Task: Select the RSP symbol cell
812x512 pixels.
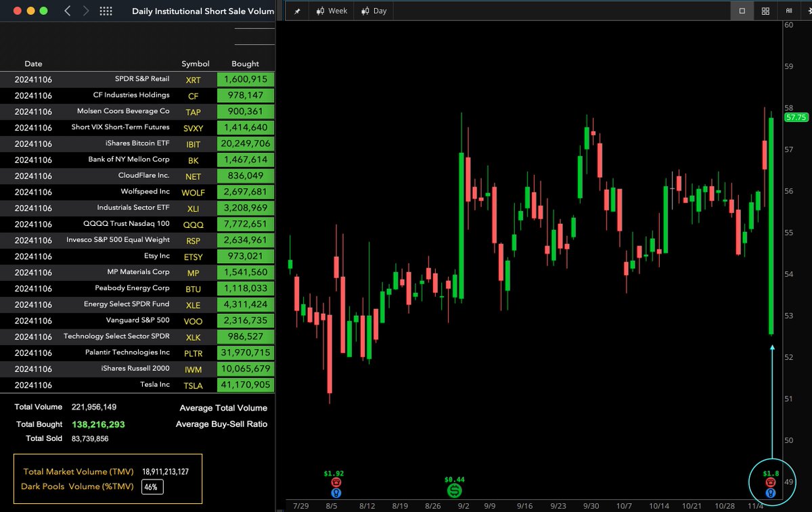Action: pyautogui.click(x=194, y=241)
